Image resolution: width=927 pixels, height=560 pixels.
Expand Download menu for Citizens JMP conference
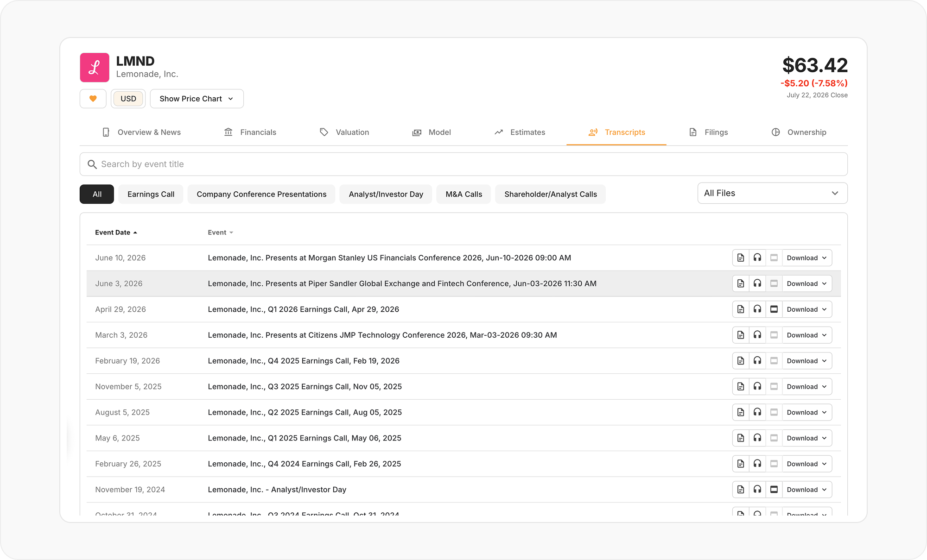807,335
